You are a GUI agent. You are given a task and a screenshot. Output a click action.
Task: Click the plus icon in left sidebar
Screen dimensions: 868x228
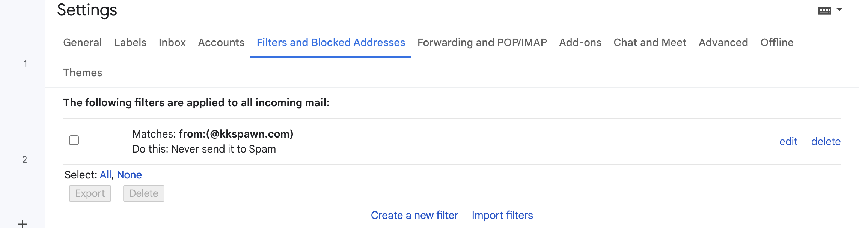(23, 224)
